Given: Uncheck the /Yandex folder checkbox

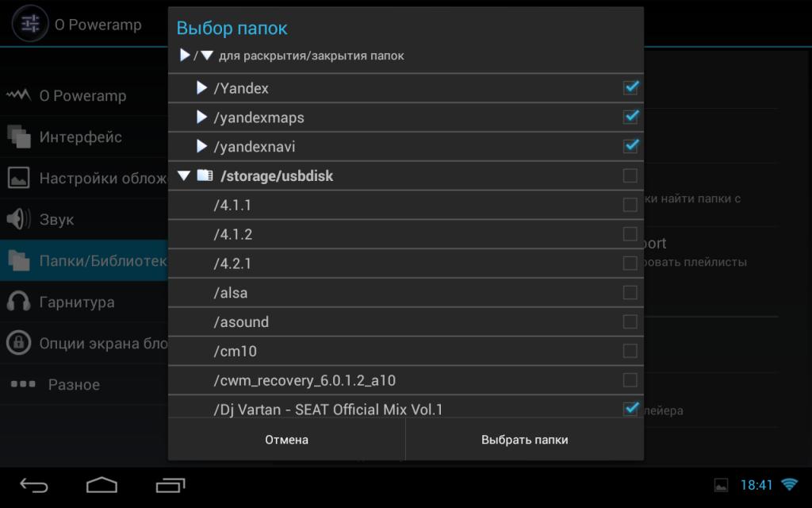Looking at the screenshot, I should pyautogui.click(x=630, y=87).
